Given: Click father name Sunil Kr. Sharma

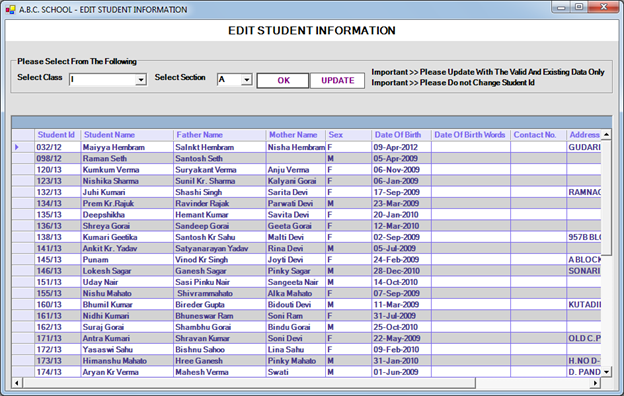Looking at the screenshot, I should tap(219, 181).
